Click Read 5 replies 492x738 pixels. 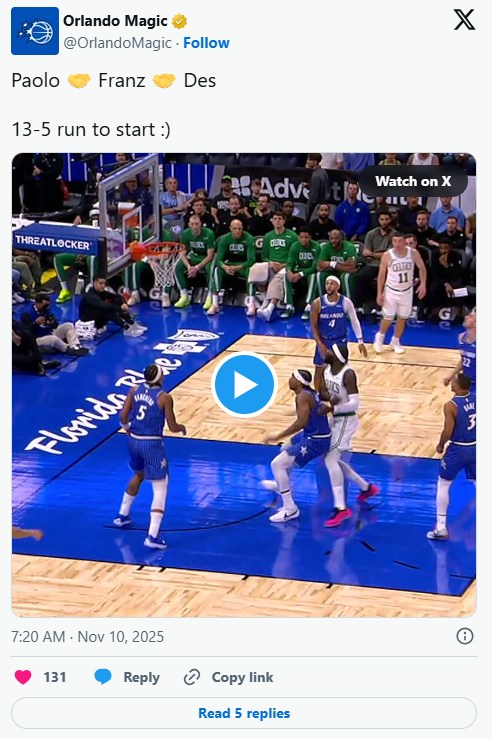point(244,713)
